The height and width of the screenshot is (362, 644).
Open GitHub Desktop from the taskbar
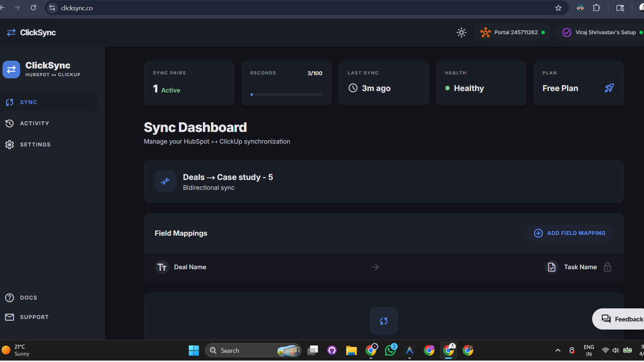point(332,350)
